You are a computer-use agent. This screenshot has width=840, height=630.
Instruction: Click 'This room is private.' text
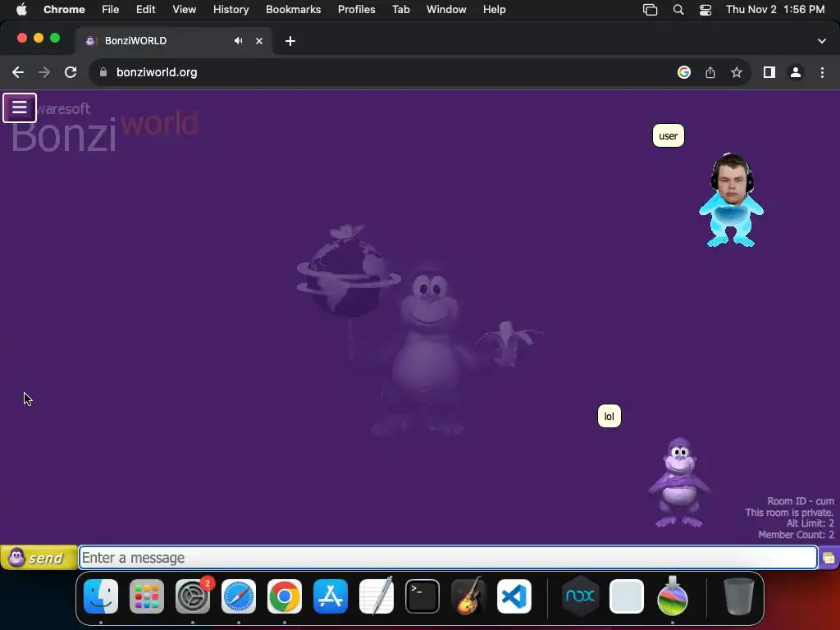coord(789,513)
